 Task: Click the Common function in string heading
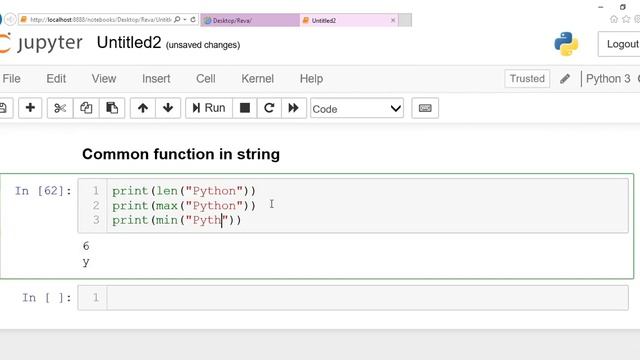click(x=181, y=154)
